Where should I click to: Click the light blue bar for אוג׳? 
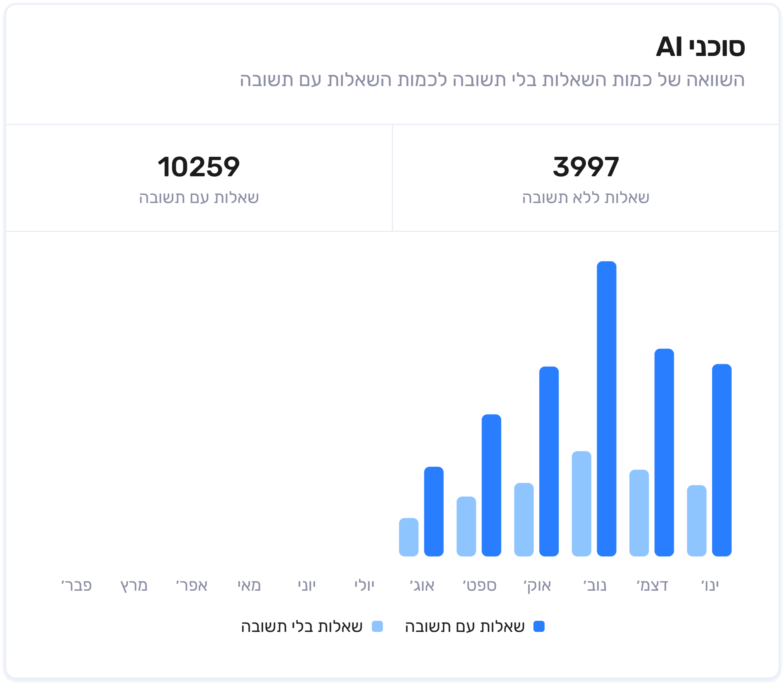[409, 537]
